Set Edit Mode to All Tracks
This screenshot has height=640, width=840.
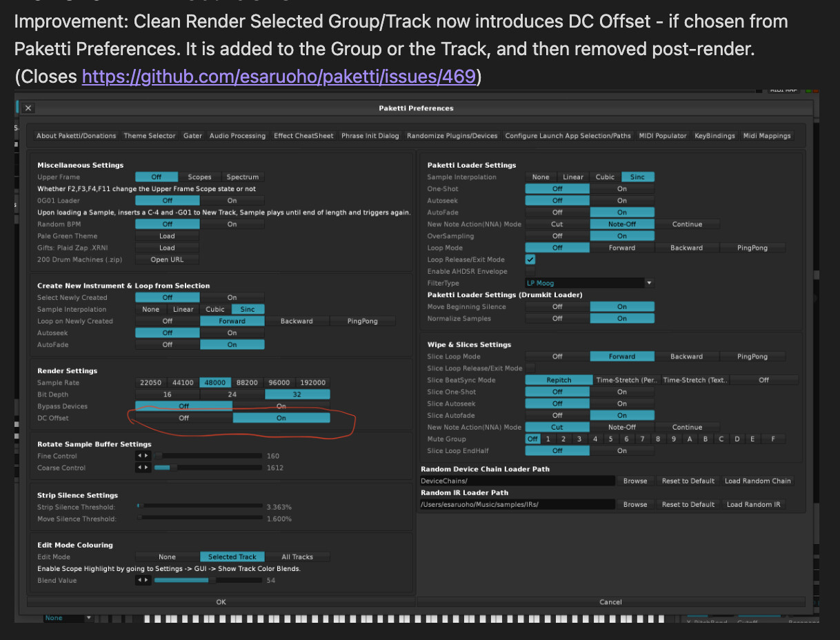click(298, 557)
